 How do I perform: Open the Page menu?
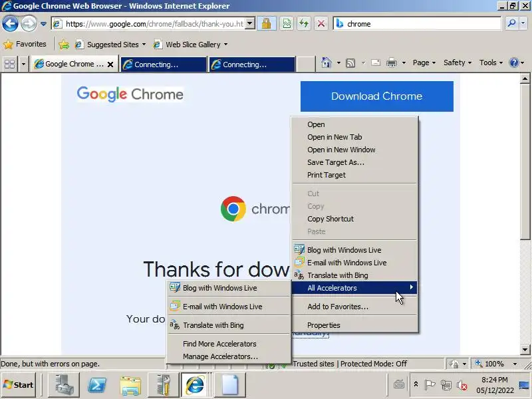[424, 63]
